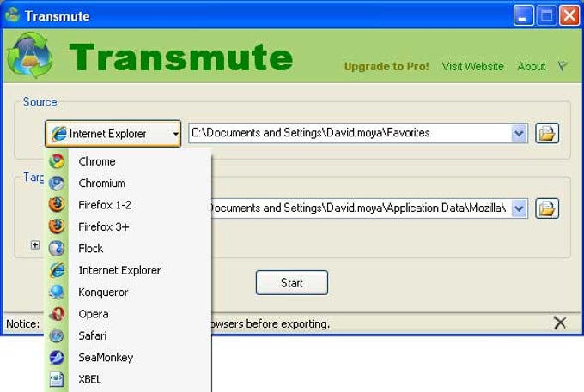The width and height of the screenshot is (584, 392).
Task: Click the Opera icon
Action: [57, 314]
